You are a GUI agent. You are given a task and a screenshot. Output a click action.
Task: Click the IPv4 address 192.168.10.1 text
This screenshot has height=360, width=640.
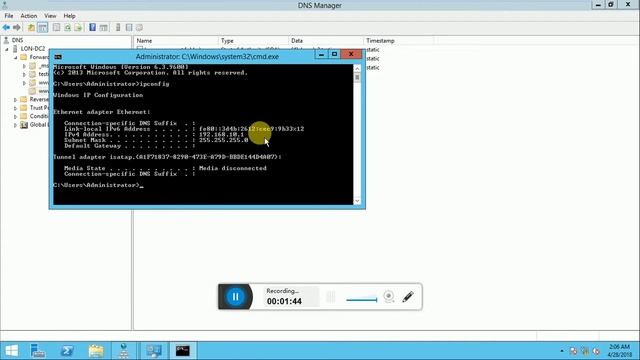point(221,134)
